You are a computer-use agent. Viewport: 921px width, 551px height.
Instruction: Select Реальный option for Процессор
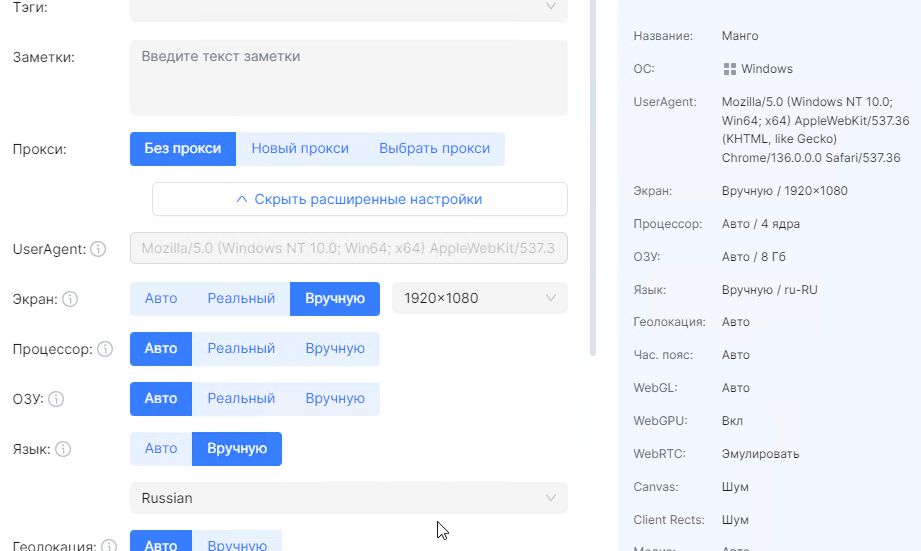point(241,348)
